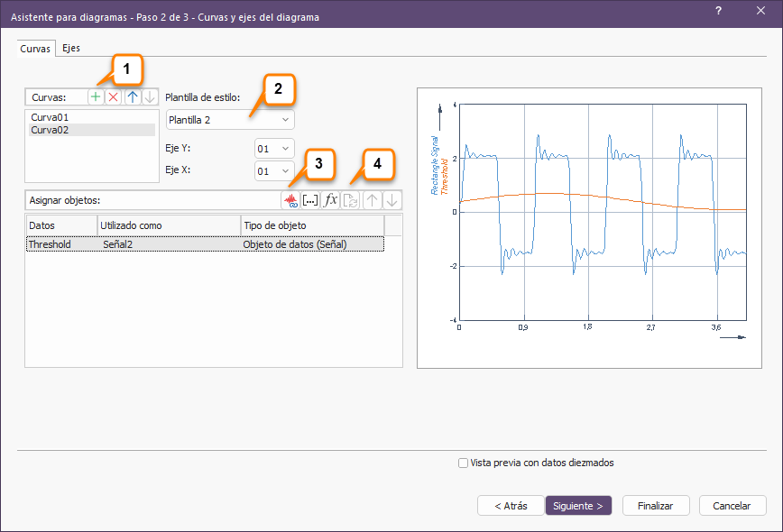Screen dimensions: 783x532
Task: Select the Threshold row in the table
Action: pyautogui.click(x=50, y=244)
